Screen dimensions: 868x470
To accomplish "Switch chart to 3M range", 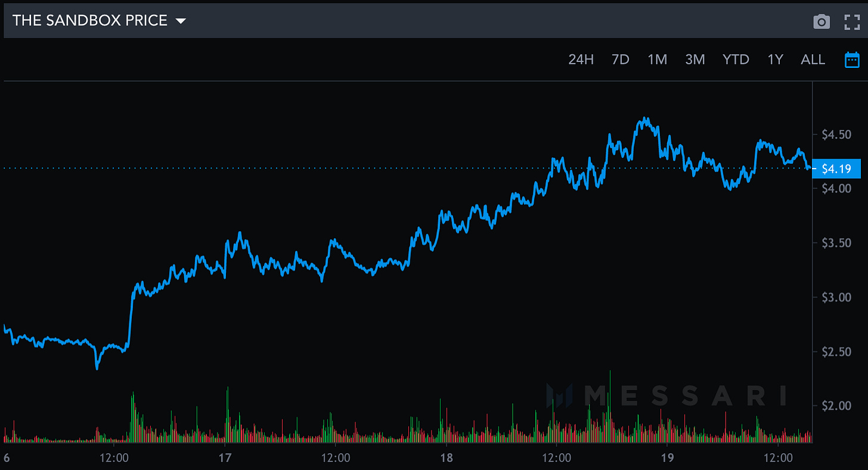I will 695,60.
